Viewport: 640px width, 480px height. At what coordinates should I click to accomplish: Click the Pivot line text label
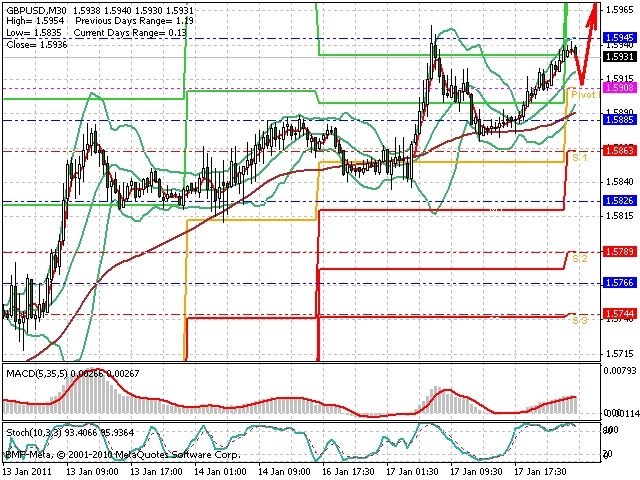pyautogui.click(x=585, y=95)
